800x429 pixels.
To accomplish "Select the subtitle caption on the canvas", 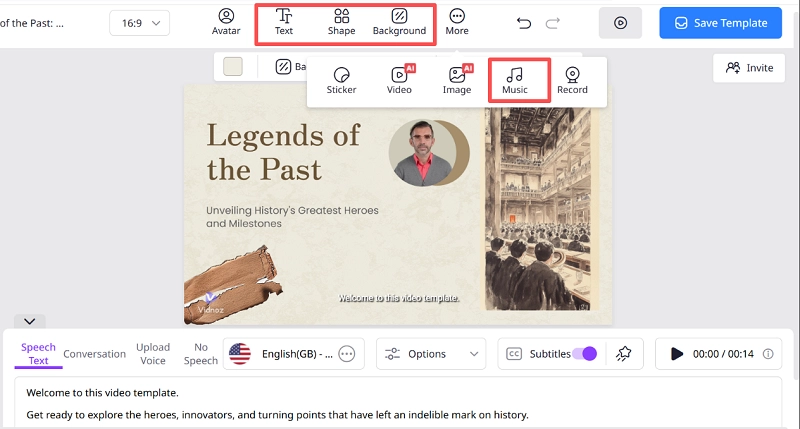I will [x=399, y=298].
